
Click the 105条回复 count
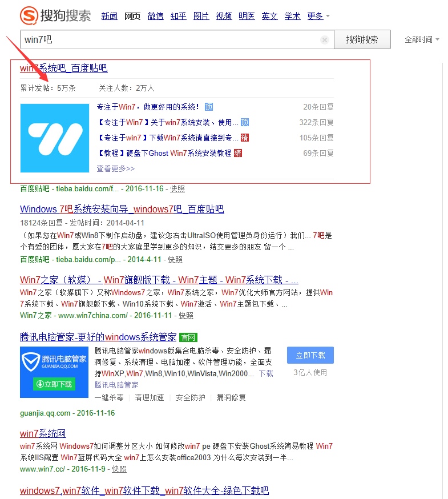click(316, 138)
